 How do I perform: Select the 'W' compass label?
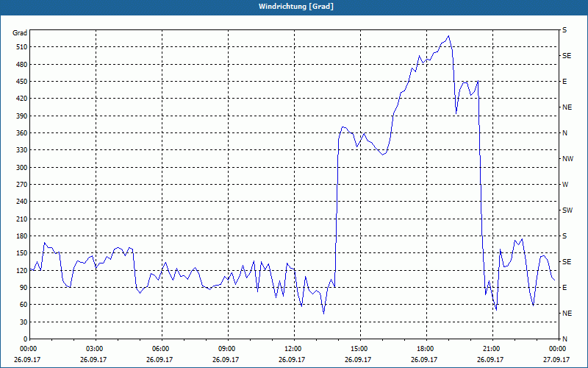pyautogui.click(x=565, y=185)
